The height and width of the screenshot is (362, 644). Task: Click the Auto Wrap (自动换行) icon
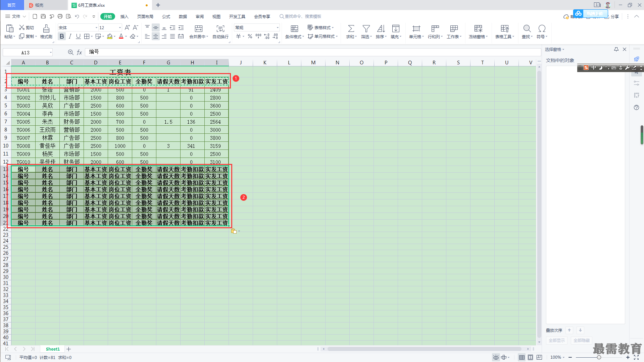coord(220,28)
